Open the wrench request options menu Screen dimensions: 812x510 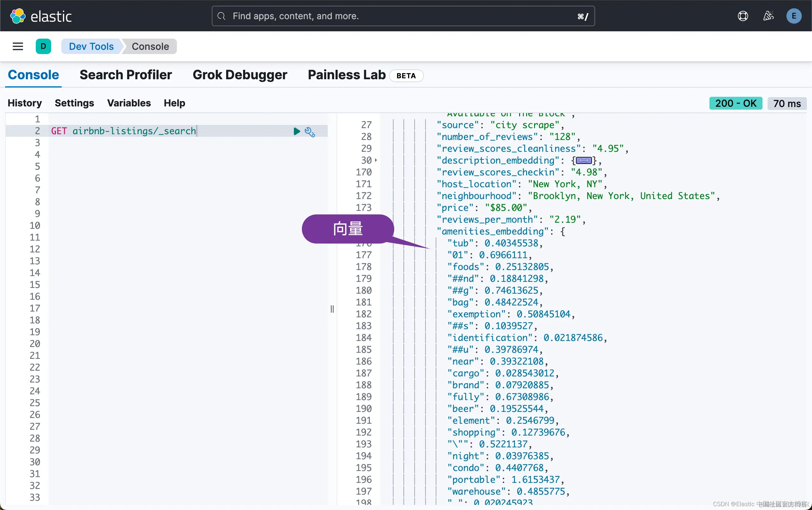(310, 132)
